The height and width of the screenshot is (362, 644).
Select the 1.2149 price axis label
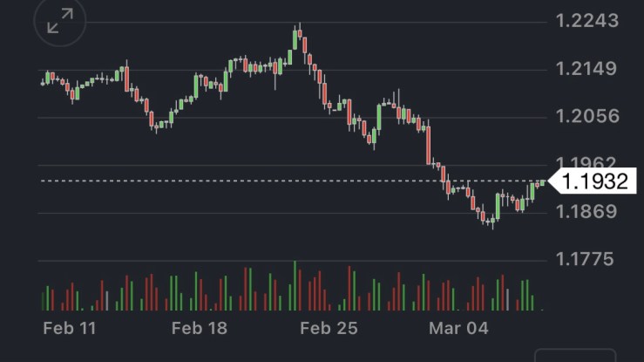click(x=586, y=69)
